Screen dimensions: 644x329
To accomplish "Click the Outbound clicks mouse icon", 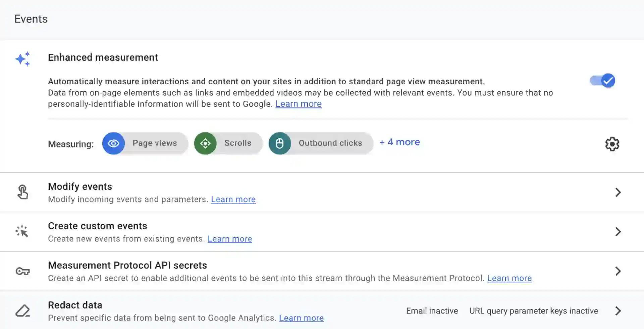I will 280,143.
